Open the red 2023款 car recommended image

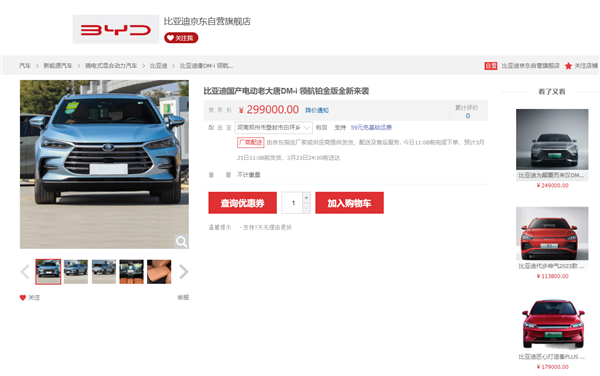pyautogui.click(x=552, y=233)
